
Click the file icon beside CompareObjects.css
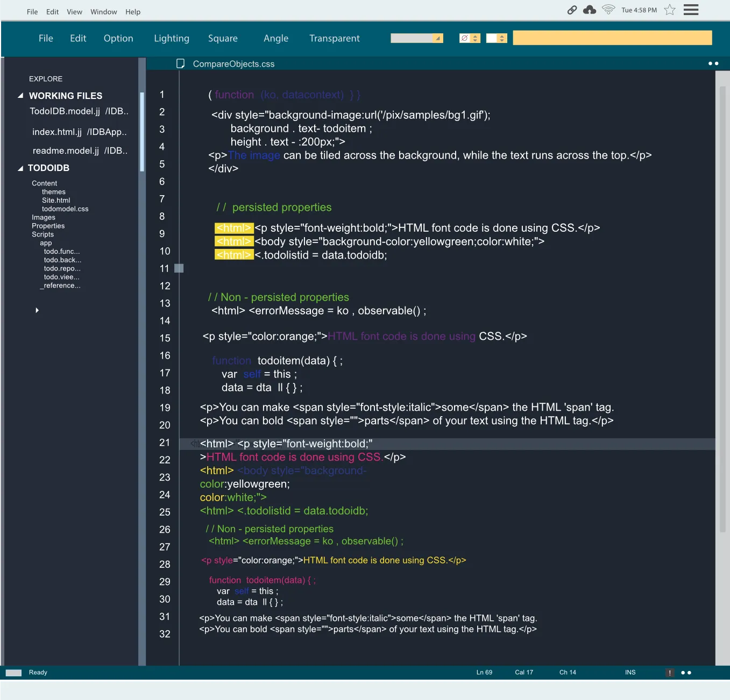click(181, 63)
